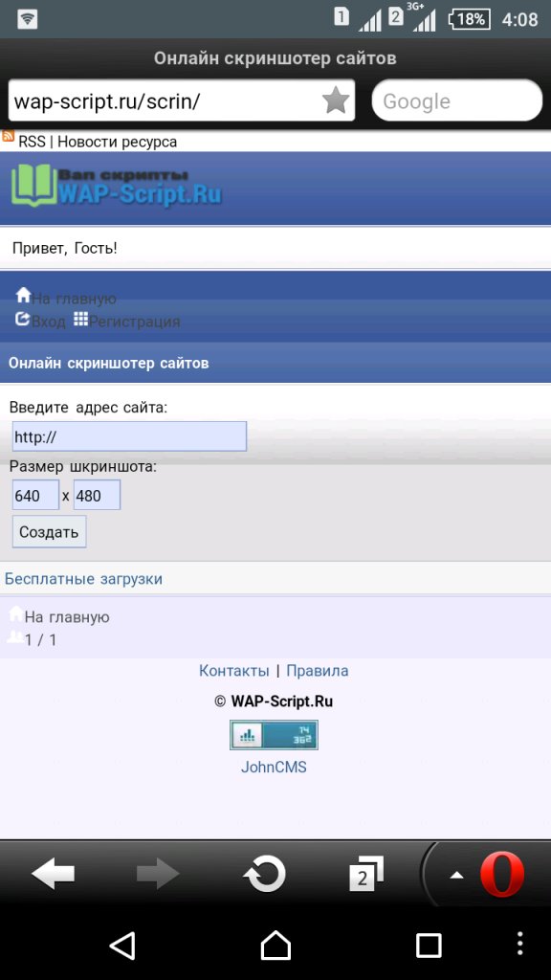Expand the Opera panel up-arrow
The image size is (551, 980).
(456, 875)
